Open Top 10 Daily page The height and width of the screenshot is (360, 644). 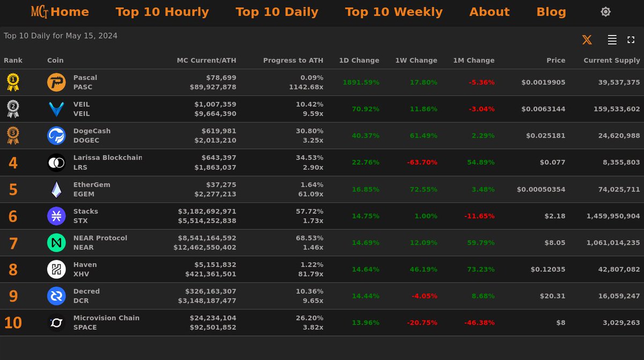coord(277,12)
